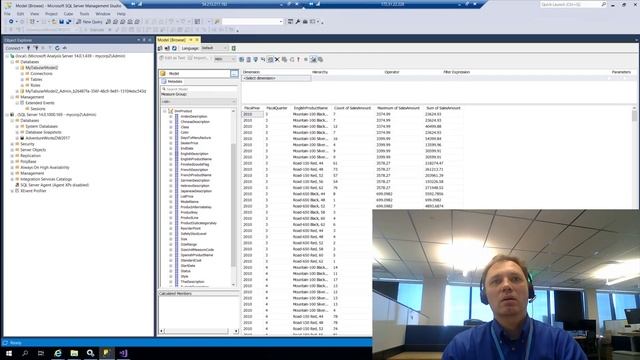Expand the MyTabularModel2_Admin database node
Viewport: 640px width, 360px height.
tap(17, 91)
